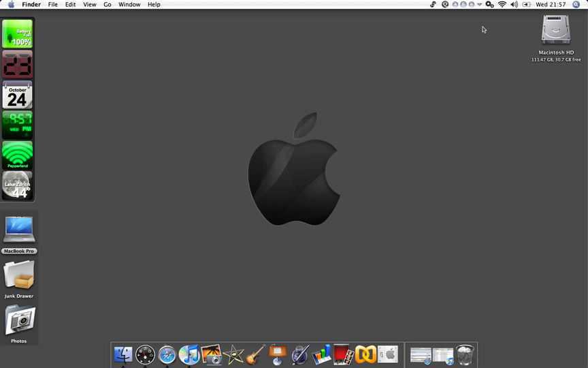Screen dimensions: 588x368
Task: Open the File menu
Action: 53,5
